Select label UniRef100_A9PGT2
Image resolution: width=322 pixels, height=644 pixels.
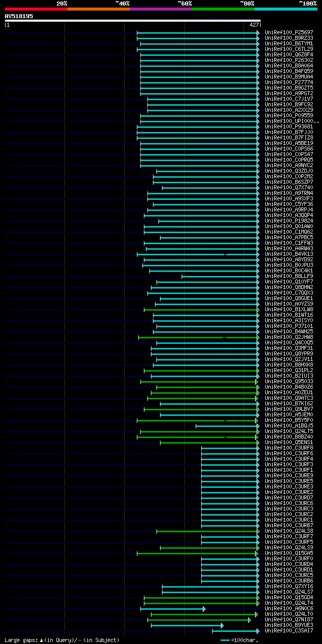pos(289,93)
